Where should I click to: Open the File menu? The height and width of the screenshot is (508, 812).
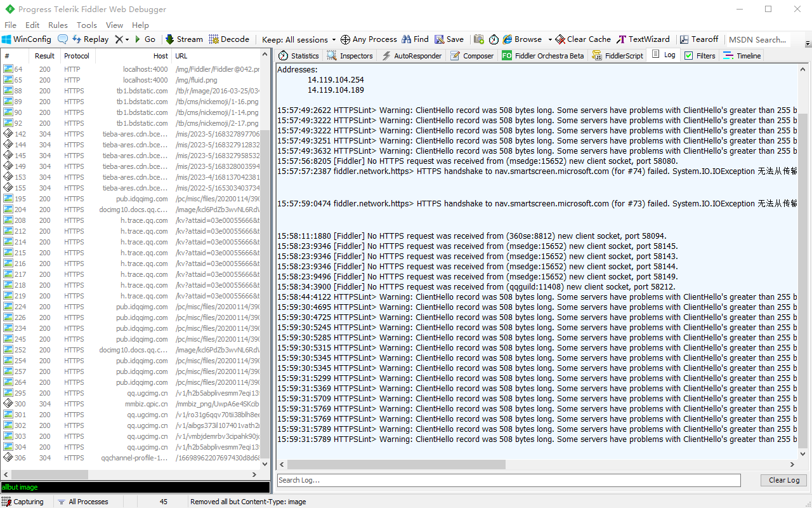pos(10,25)
